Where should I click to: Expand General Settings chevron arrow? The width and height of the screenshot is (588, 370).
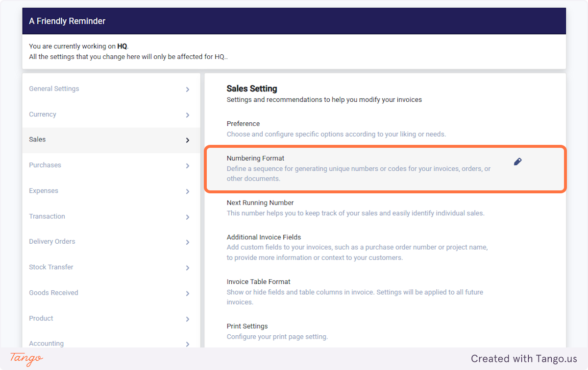[x=188, y=90]
